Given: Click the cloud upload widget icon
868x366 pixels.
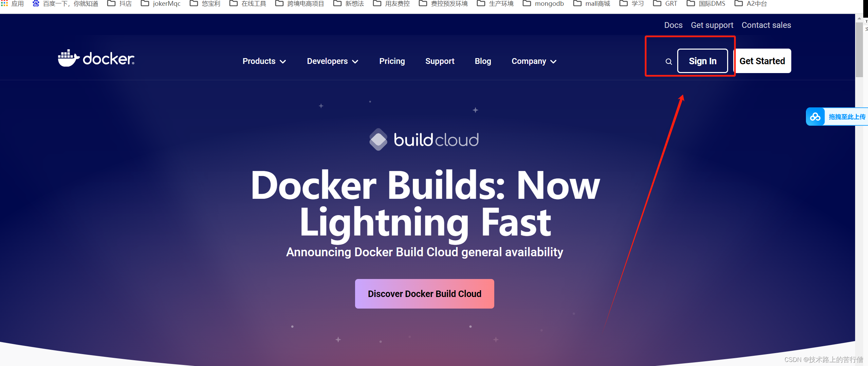Looking at the screenshot, I should pos(815,117).
